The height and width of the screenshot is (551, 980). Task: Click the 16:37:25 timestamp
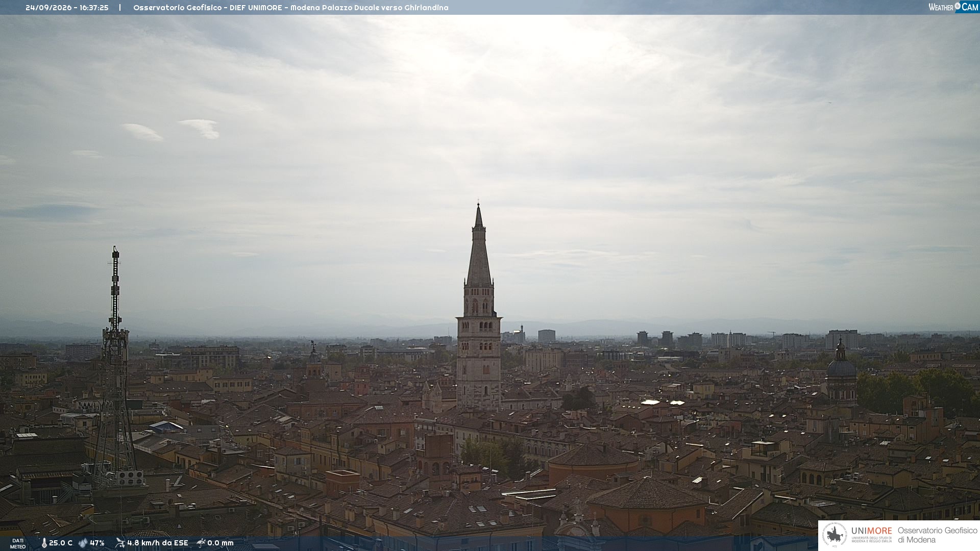coord(94,8)
